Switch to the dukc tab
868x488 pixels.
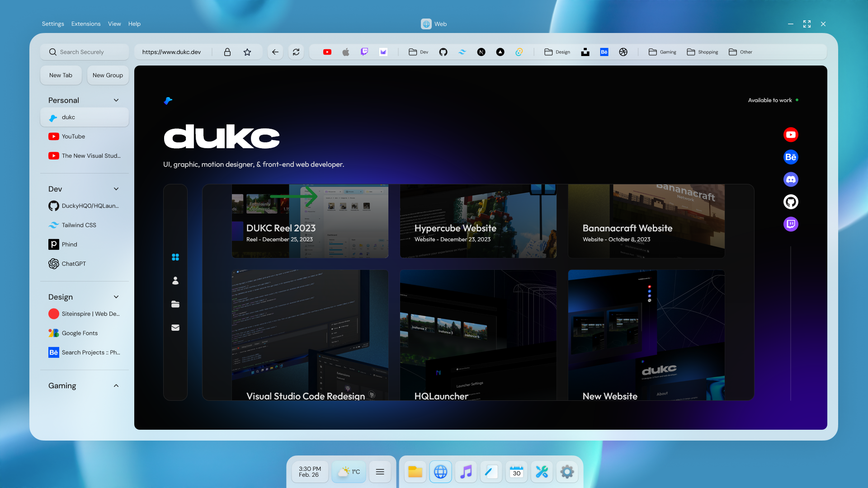coord(85,117)
